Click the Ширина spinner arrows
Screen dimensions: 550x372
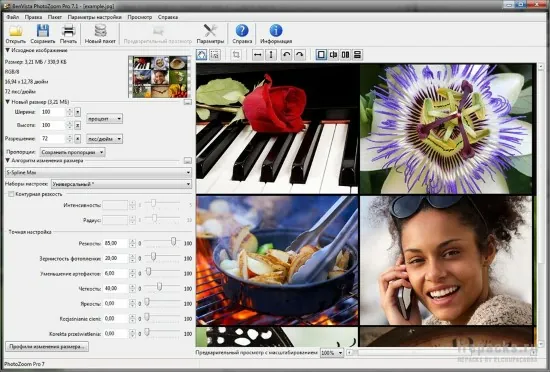pyautogui.click(x=69, y=112)
